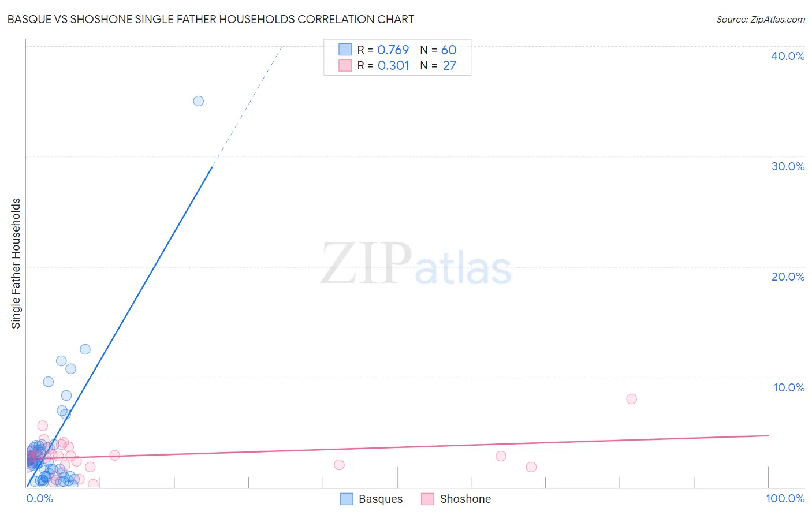Screen dimensions: 812x515
Task: Click the N = 60 value in legend
Action: [x=438, y=50]
